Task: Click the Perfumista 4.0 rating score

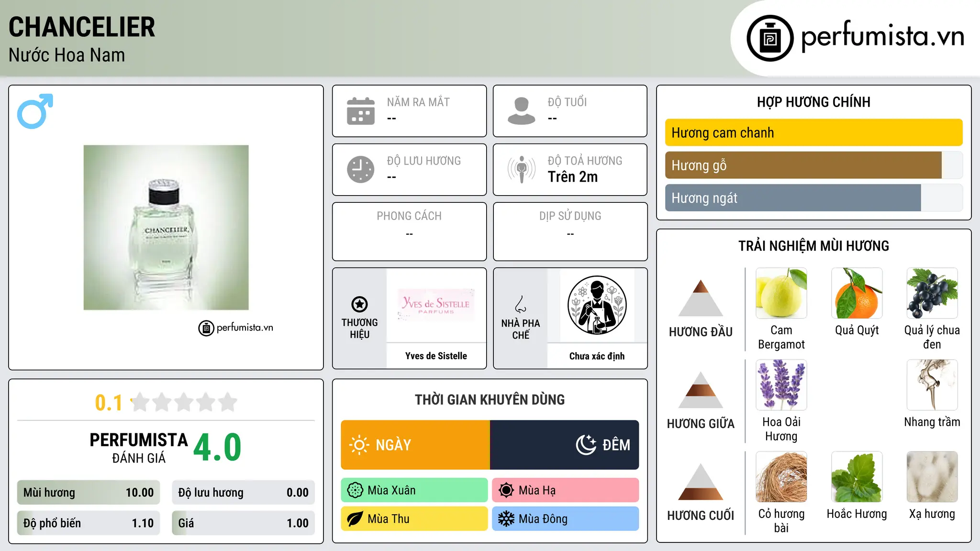Action: pos(218,447)
